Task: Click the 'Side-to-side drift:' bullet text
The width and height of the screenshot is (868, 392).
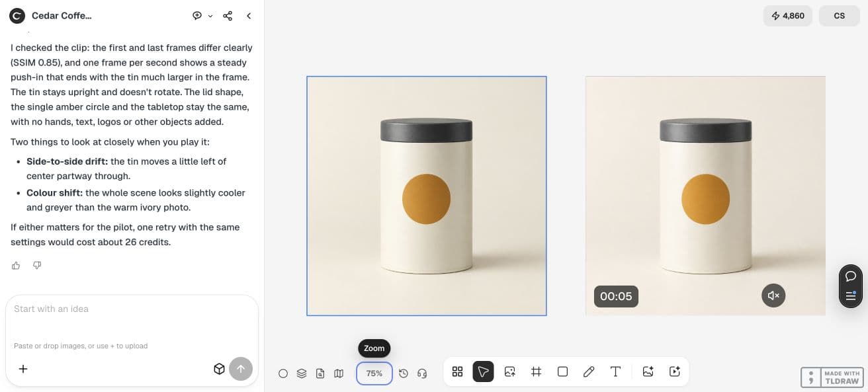Action: [67, 161]
